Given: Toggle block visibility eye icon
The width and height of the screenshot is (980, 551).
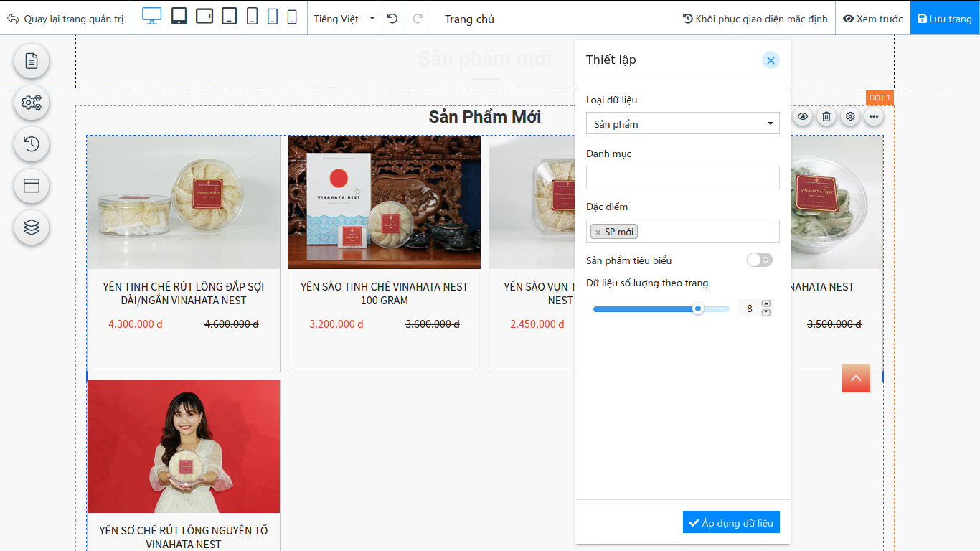Looking at the screenshot, I should click(x=803, y=116).
